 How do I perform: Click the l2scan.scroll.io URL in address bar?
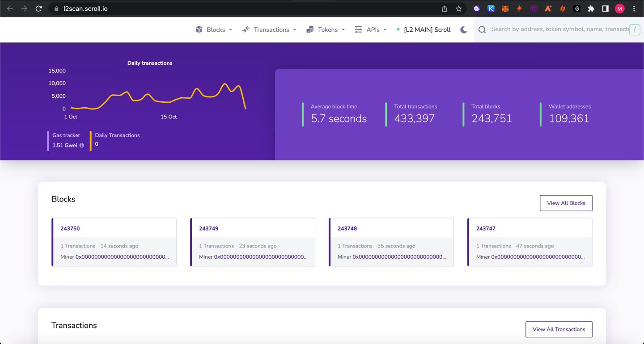coord(85,8)
